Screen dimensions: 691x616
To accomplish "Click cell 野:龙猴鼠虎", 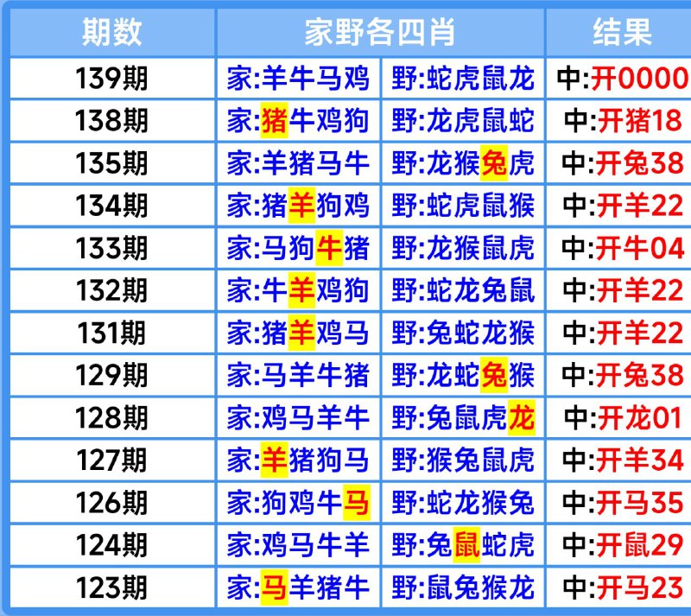I will [463, 248].
